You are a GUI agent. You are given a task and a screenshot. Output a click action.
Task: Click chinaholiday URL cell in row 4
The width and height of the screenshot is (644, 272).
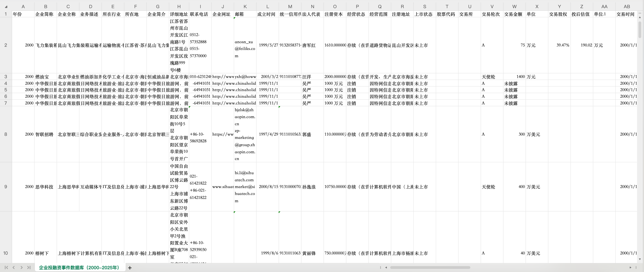pos(223,83)
